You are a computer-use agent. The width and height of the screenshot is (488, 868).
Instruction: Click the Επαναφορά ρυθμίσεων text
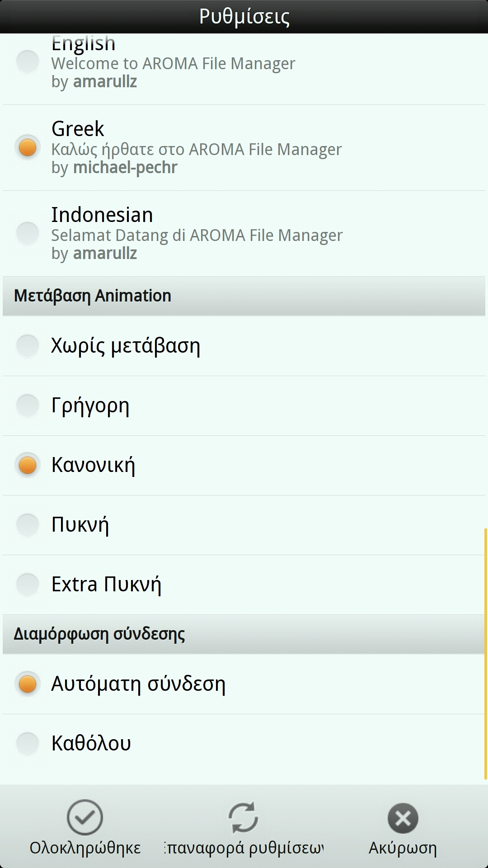244,848
